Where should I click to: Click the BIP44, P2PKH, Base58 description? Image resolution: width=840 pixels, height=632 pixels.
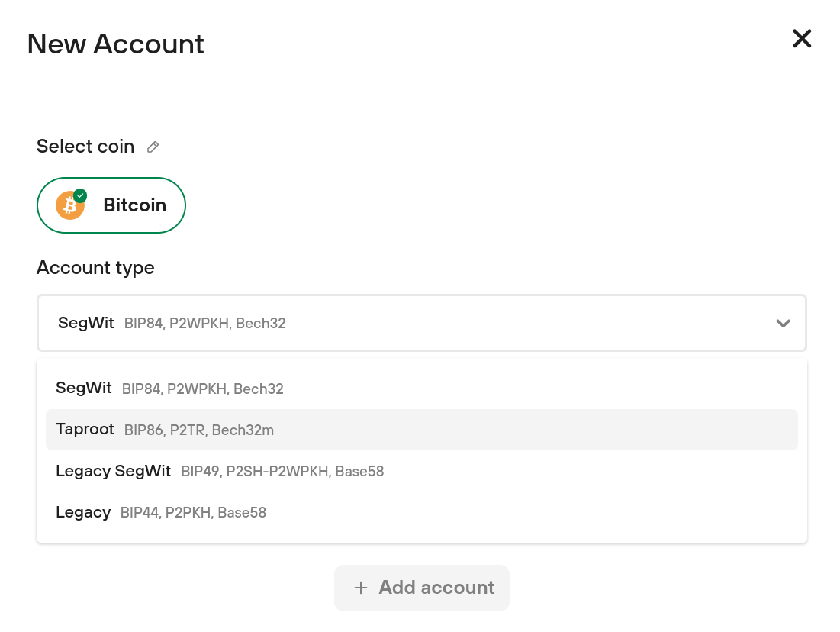(193, 513)
